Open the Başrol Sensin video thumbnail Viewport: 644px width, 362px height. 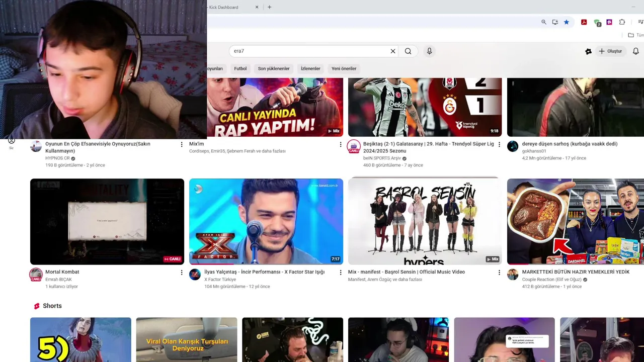[425, 222]
